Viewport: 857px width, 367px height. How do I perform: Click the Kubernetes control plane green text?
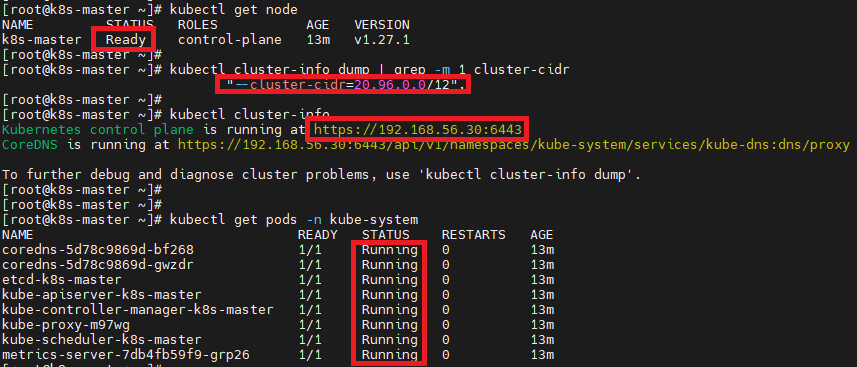coord(98,130)
